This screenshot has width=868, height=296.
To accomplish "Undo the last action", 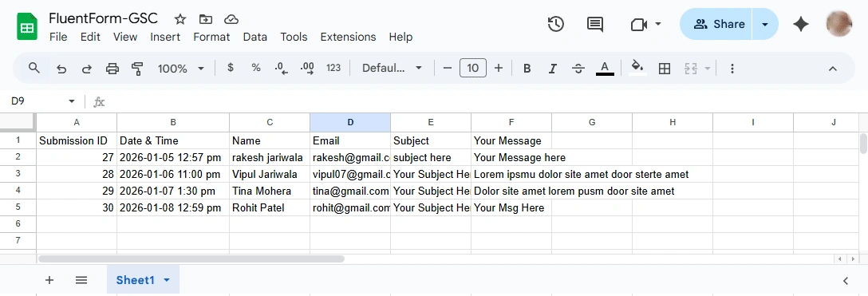I will coord(61,69).
